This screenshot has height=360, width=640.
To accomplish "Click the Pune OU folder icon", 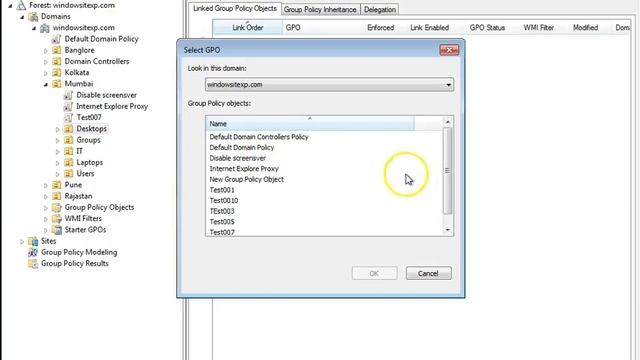I will 57,185.
